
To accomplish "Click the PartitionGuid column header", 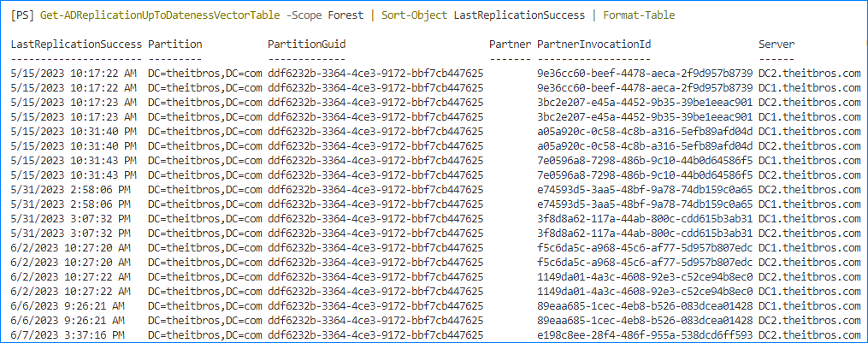I will click(x=307, y=44).
